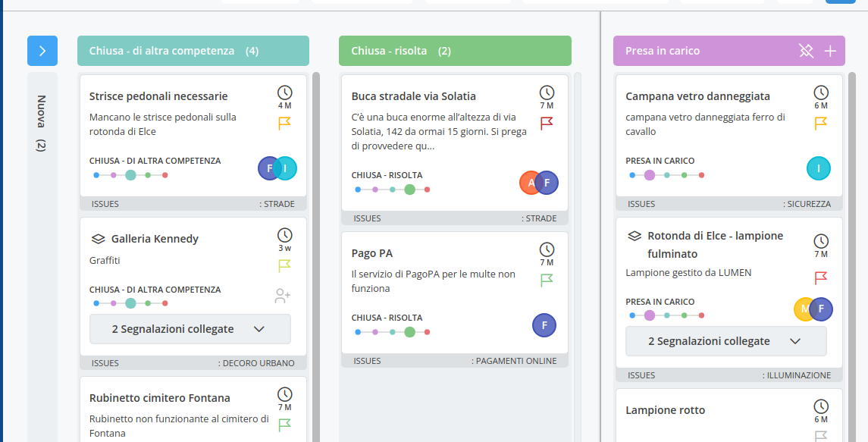Screen dimensions: 868x442
Task: Click yellow flag on Strisce pedonali necessarie card
Action: click(285, 123)
